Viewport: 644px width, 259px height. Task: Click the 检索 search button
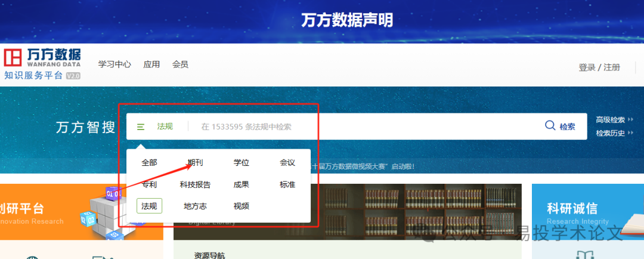click(x=567, y=127)
